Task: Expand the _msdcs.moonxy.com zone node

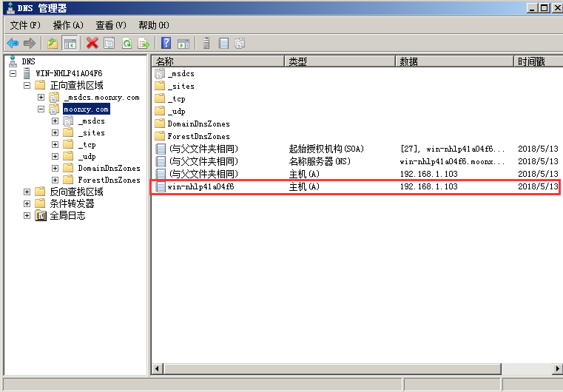Action: tap(41, 98)
